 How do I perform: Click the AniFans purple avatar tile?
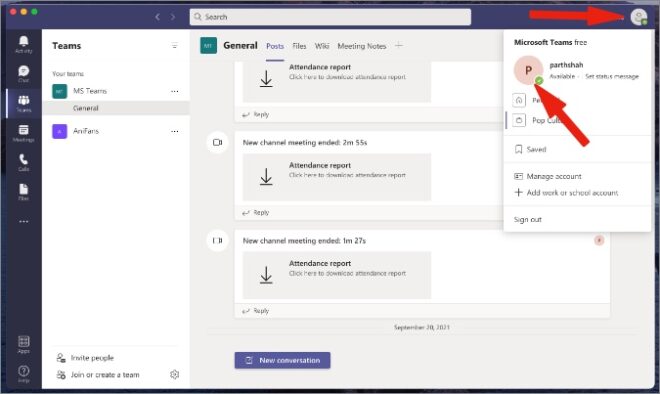pos(59,131)
